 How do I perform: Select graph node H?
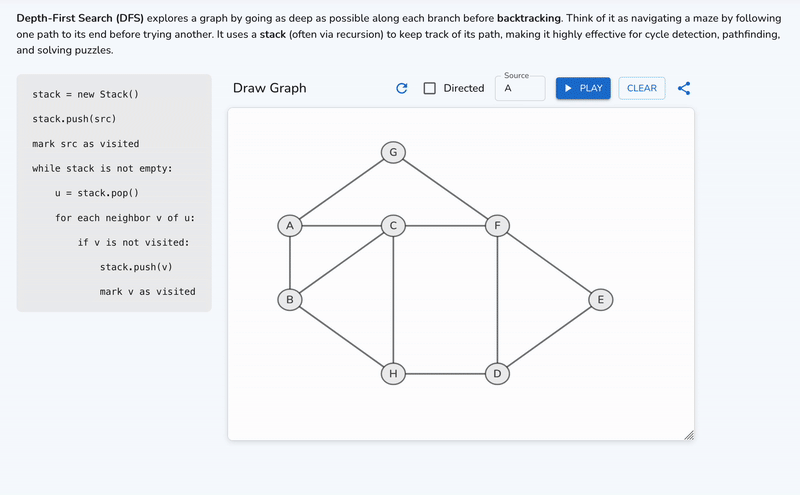click(393, 374)
